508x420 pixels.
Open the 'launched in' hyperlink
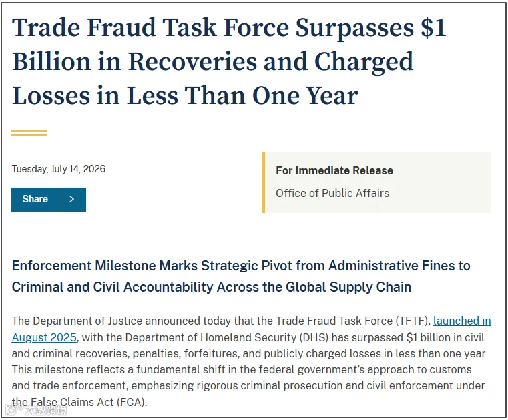[x=462, y=321]
